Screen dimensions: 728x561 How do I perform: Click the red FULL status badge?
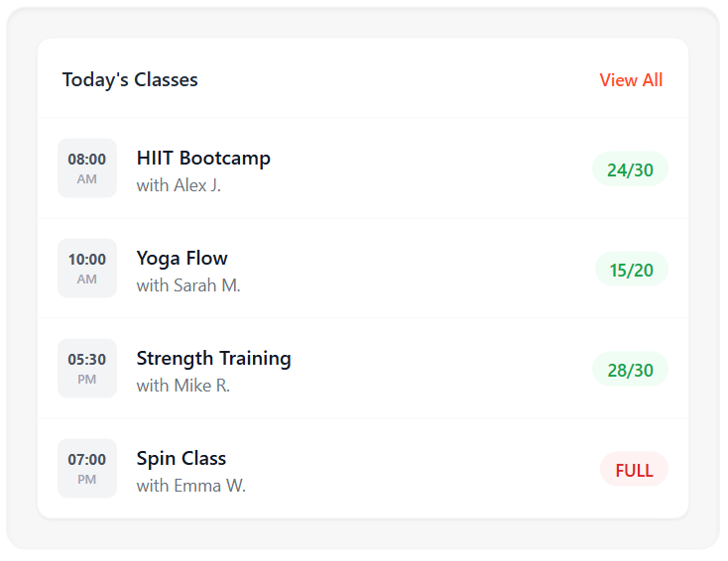tap(634, 470)
